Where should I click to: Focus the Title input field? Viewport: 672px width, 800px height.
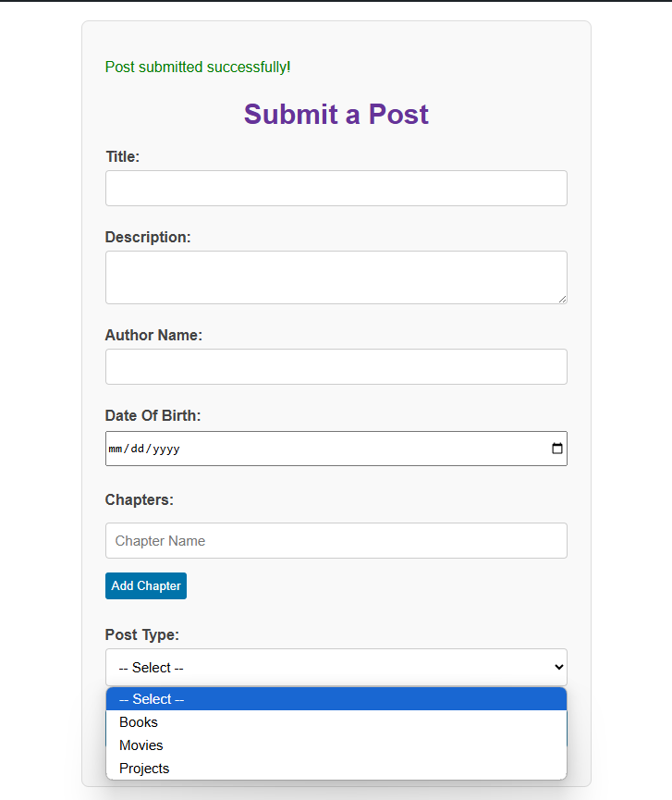click(336, 188)
